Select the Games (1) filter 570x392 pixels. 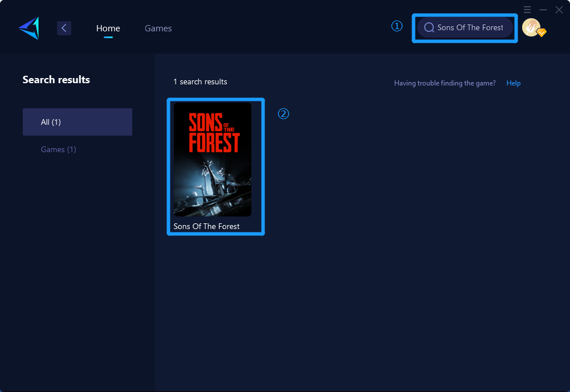[x=59, y=149]
